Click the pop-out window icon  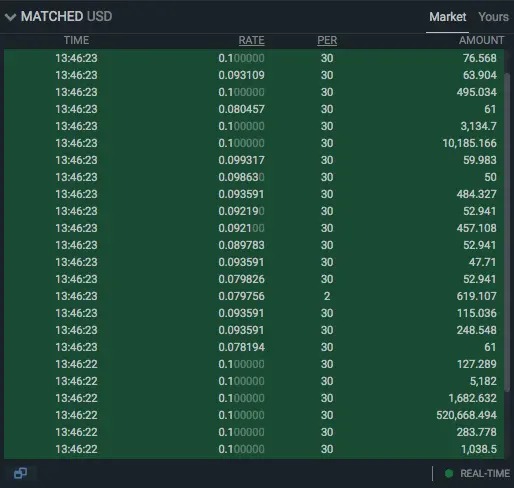pos(20,473)
